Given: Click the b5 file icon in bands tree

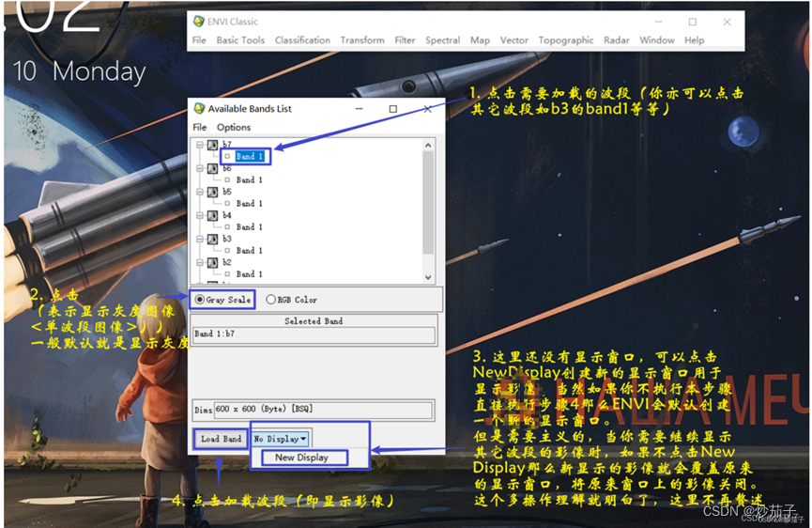Looking at the screenshot, I should coord(212,193).
